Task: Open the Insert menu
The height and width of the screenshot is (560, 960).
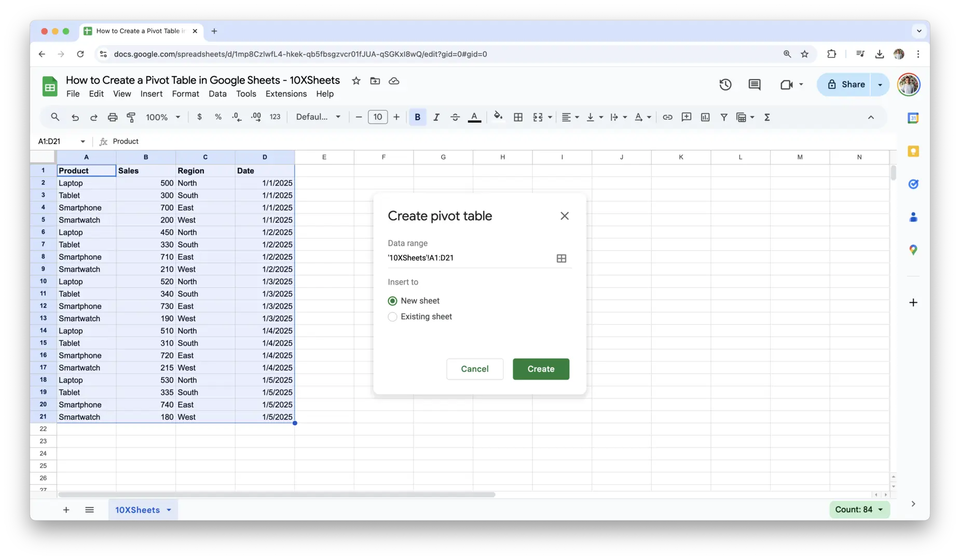Action: [151, 94]
